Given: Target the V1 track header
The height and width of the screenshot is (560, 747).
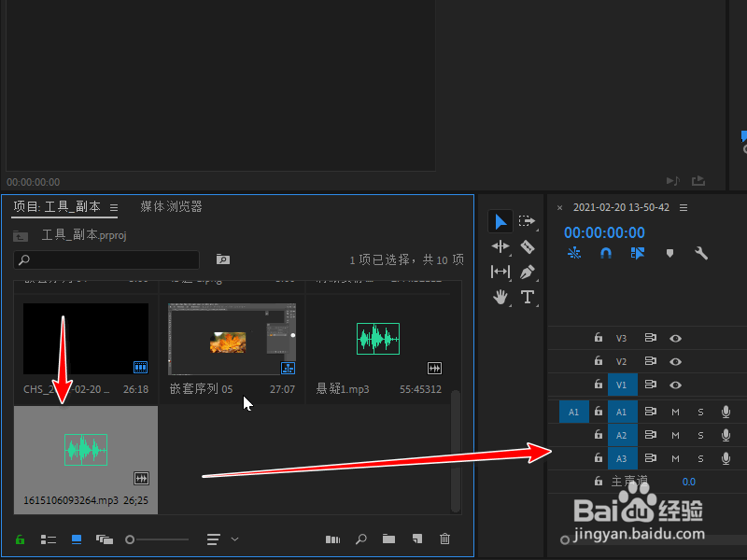Looking at the screenshot, I should (623, 385).
